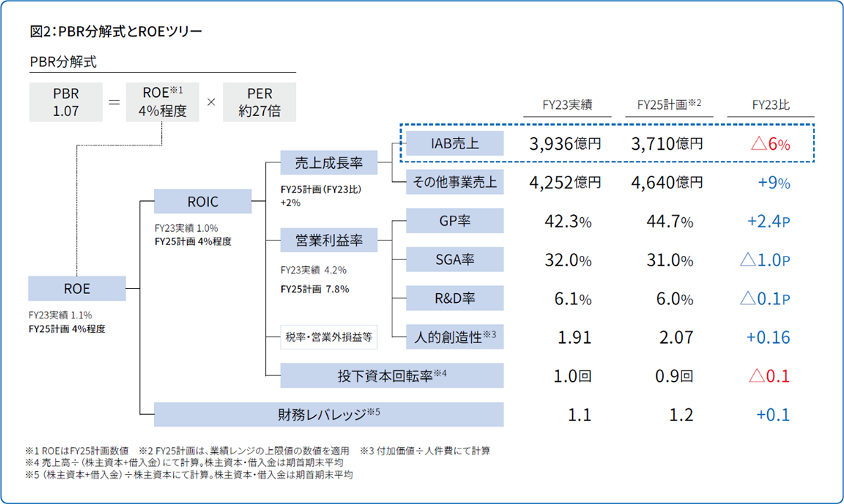844x504 pixels.
Task: Select the ROE root node
Action: (77, 289)
